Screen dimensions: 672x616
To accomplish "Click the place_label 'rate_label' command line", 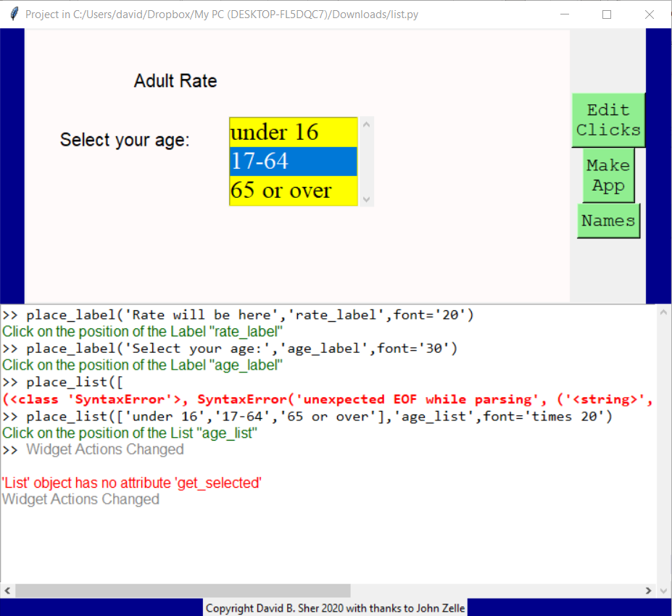I will pyautogui.click(x=238, y=315).
